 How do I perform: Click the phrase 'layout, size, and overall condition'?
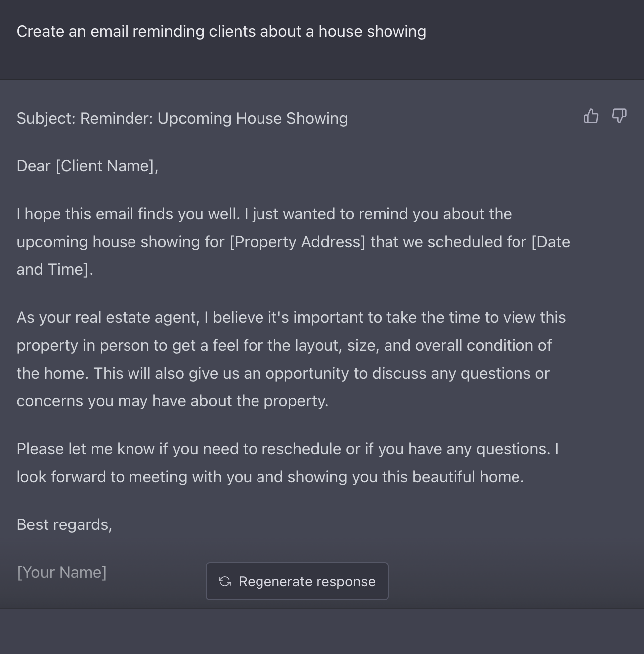[378, 345]
